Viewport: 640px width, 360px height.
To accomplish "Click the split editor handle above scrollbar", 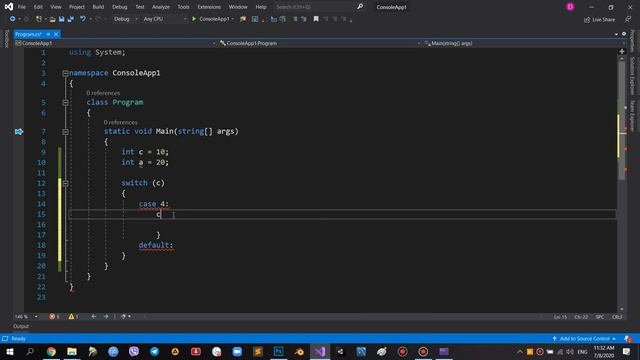I will tap(622, 51).
